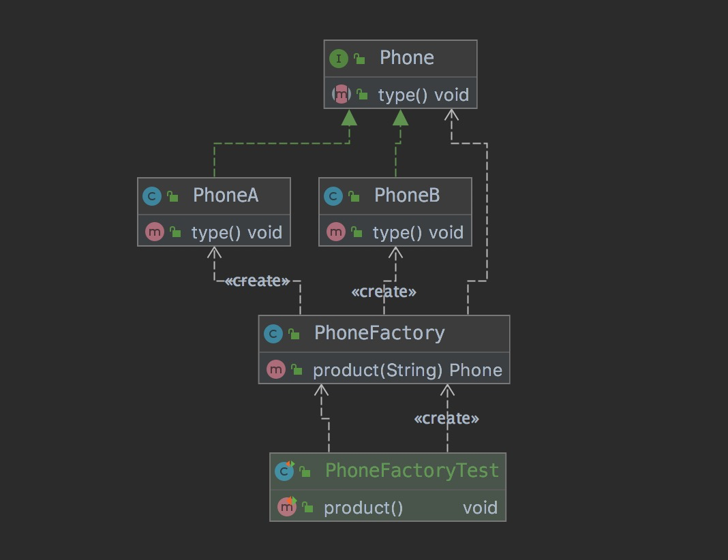The height and width of the screenshot is (560, 728).
Task: Click the class icon next to PhoneA
Action: click(151, 196)
